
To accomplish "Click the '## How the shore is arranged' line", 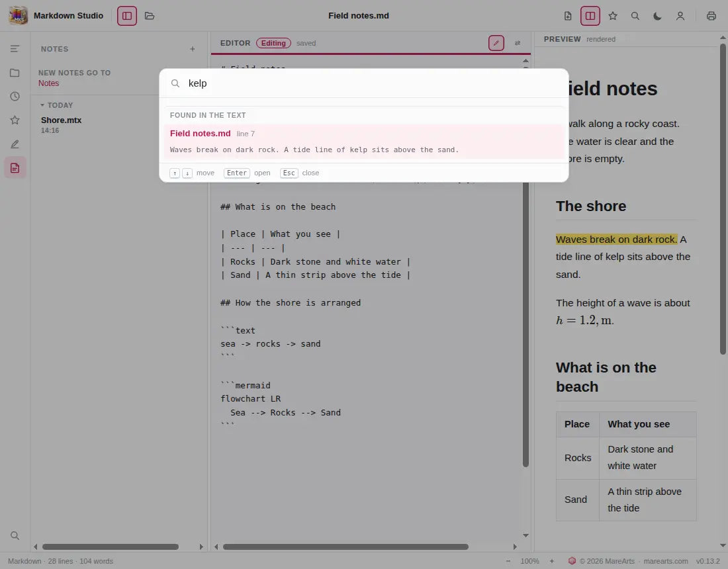I will point(290,303).
